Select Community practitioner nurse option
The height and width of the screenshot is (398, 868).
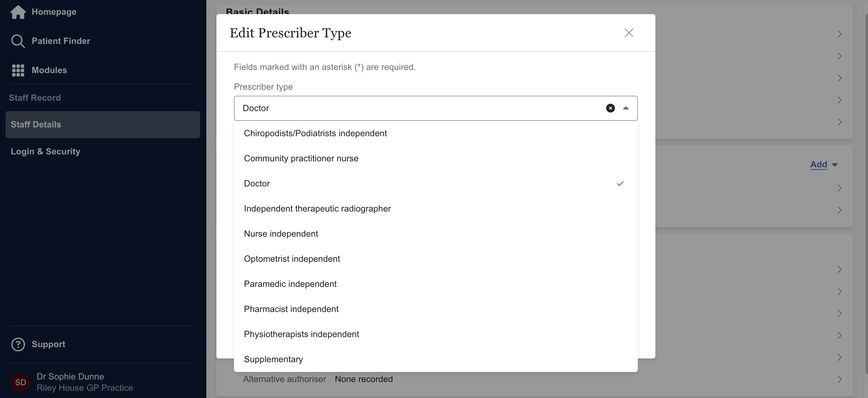[301, 159]
